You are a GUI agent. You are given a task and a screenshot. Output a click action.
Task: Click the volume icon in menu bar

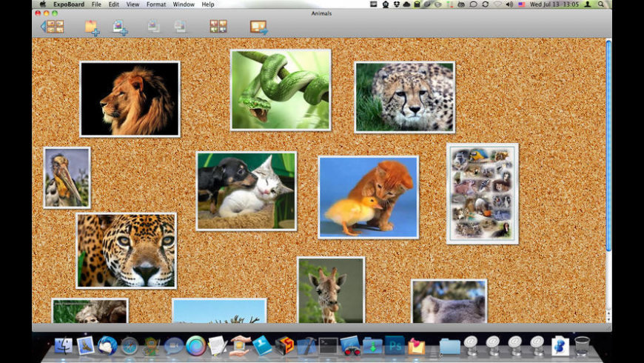(x=510, y=4)
